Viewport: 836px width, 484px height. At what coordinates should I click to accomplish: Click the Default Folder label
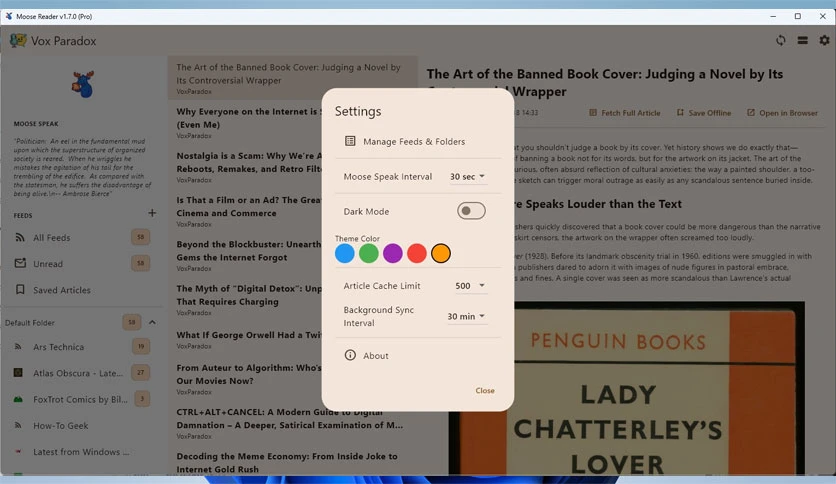coord(30,322)
